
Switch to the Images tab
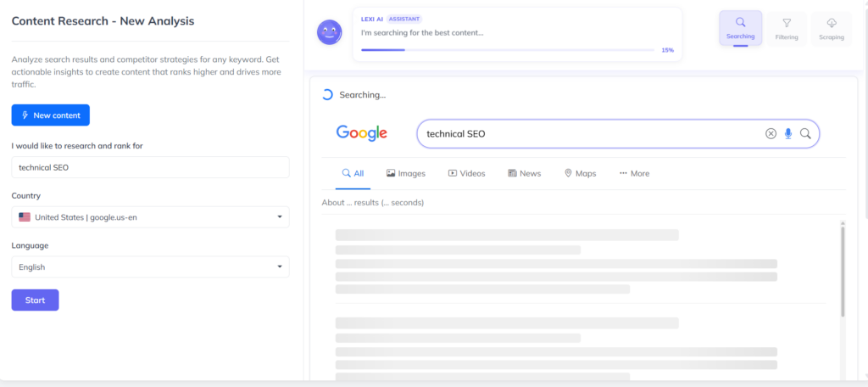click(405, 173)
